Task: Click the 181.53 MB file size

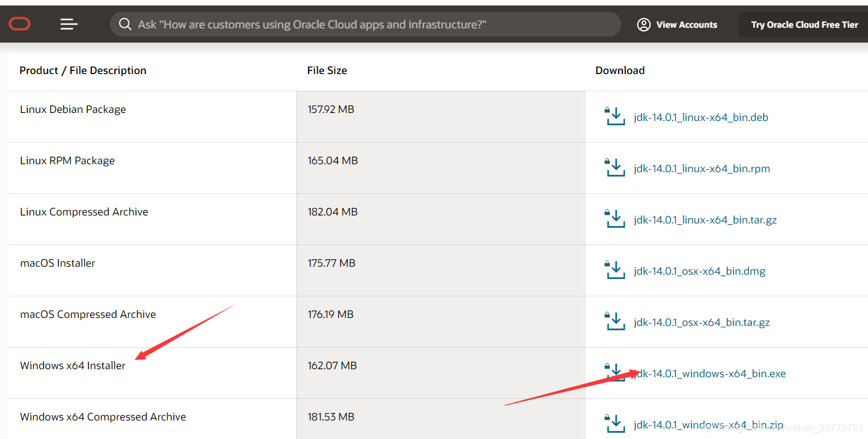Action: [331, 417]
